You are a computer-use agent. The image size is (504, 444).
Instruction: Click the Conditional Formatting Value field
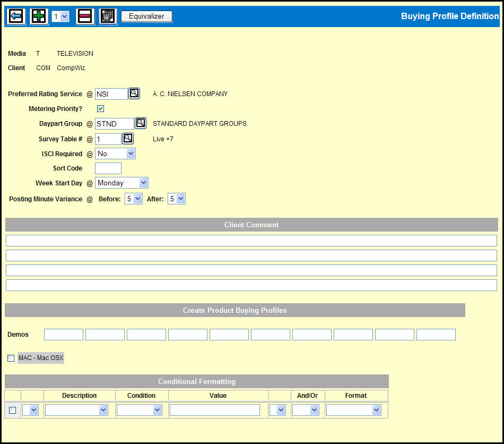pos(215,410)
